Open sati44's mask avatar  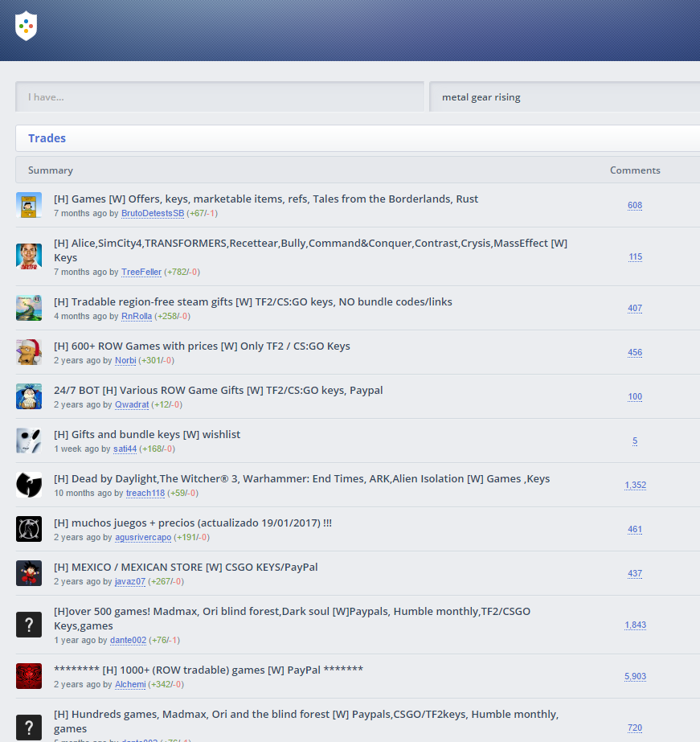coord(29,441)
